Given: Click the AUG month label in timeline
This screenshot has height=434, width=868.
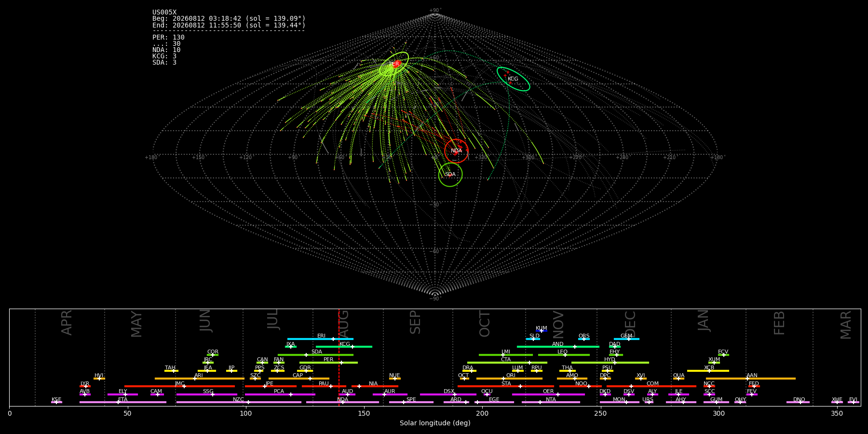Looking at the screenshot, I should click(x=344, y=325).
